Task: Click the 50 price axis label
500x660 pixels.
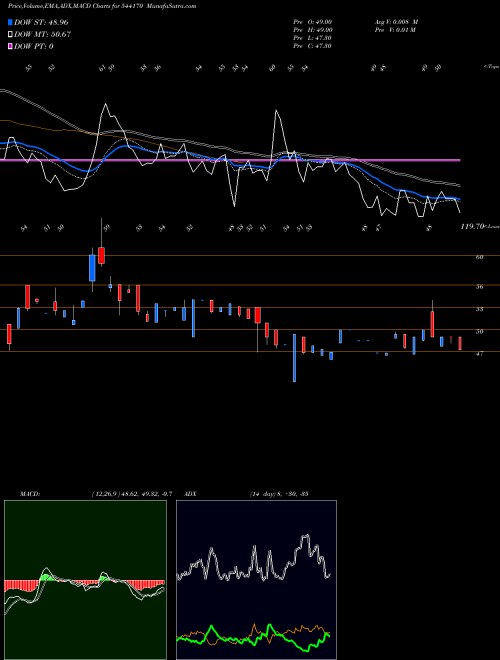Action: [479, 331]
